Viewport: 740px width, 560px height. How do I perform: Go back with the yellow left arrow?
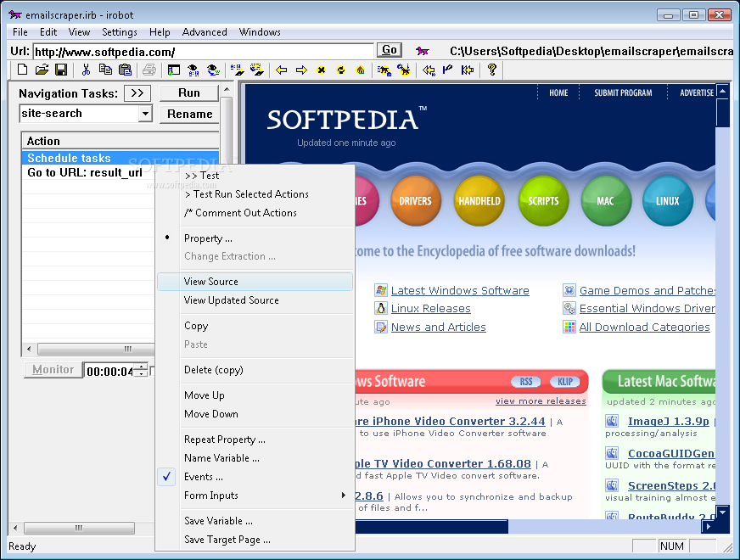[x=282, y=70]
